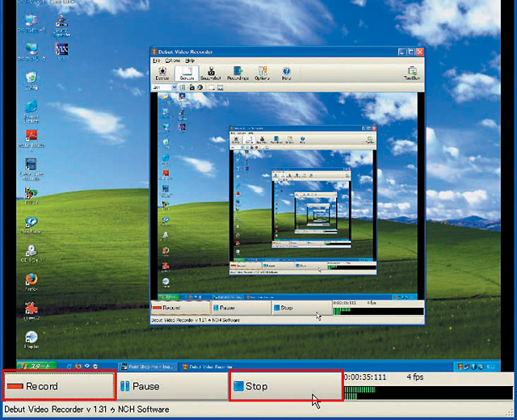
Task: Click the selection rectangle icon in nested toolbar
Action: point(212,87)
